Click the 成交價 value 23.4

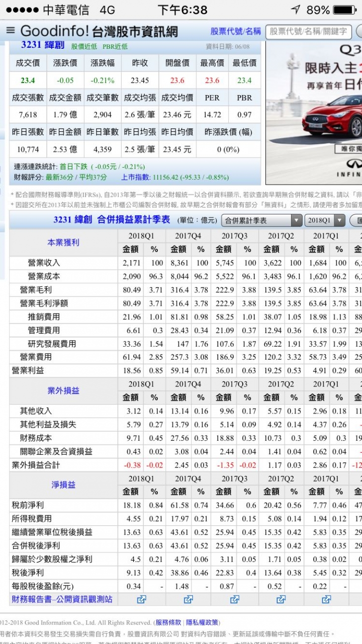[28, 80]
